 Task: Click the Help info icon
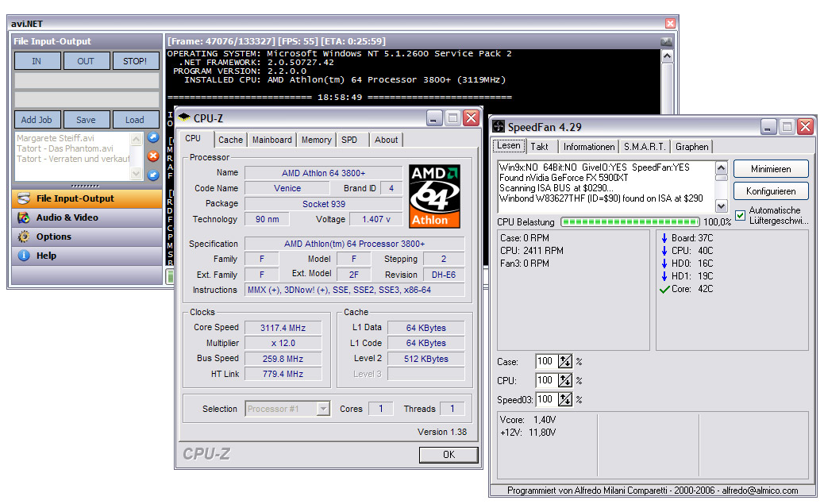pos(24,256)
